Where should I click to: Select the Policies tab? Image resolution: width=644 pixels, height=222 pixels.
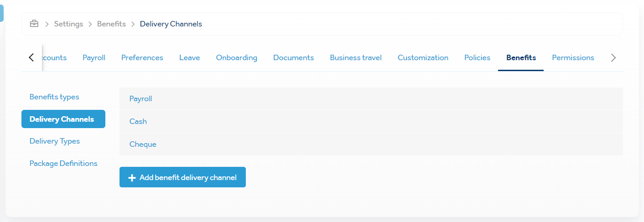pyautogui.click(x=477, y=57)
